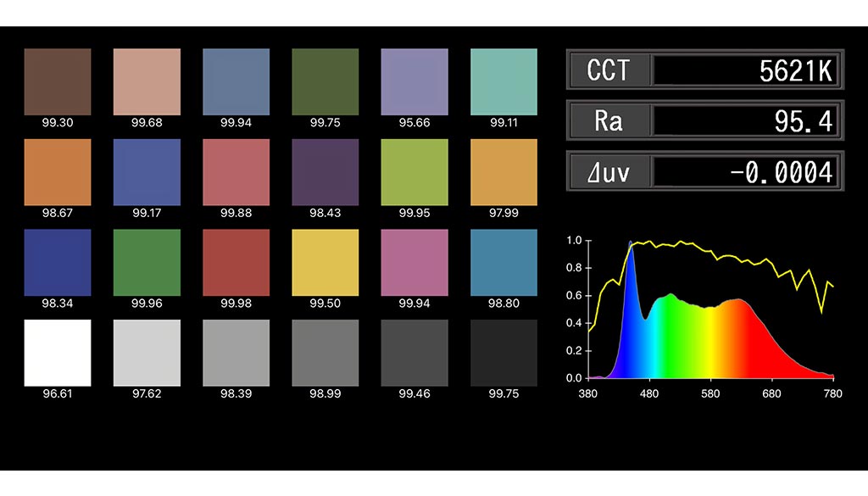The height and width of the screenshot is (496, 868).
Task: Choose the lavender swatch labeled 95.66
Action: (415, 82)
